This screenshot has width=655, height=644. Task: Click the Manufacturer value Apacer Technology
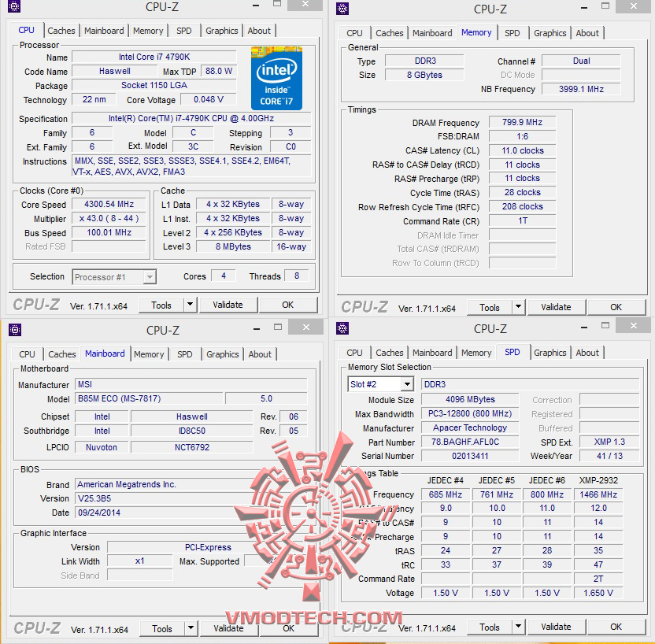click(470, 427)
